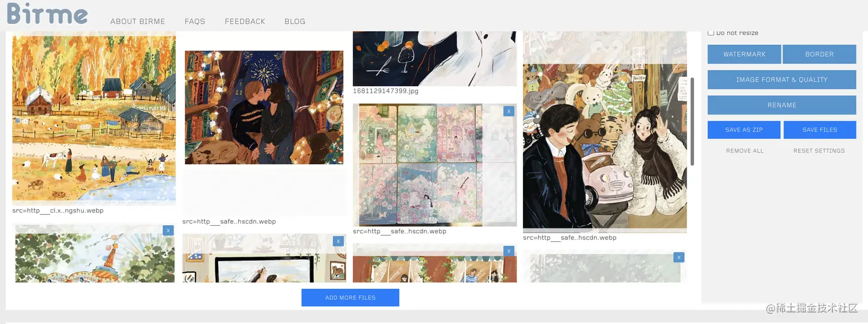868x324 pixels.
Task: Toggle the Do not resize checkbox
Action: click(711, 33)
